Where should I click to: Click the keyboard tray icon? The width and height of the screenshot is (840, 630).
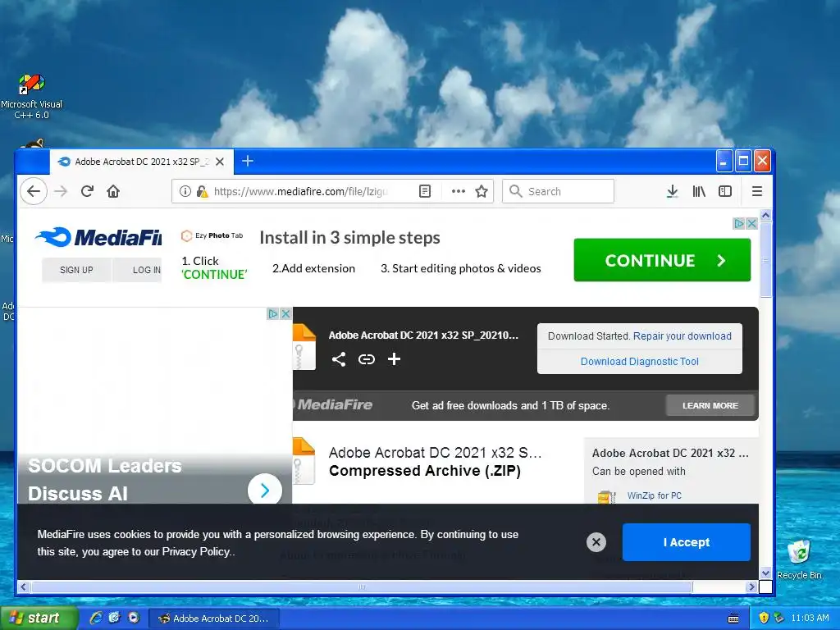coord(733,619)
